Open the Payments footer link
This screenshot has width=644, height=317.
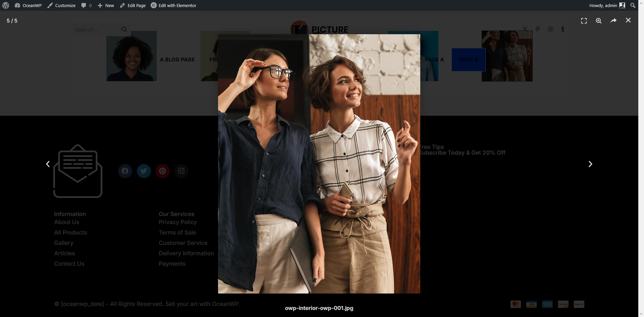click(172, 264)
